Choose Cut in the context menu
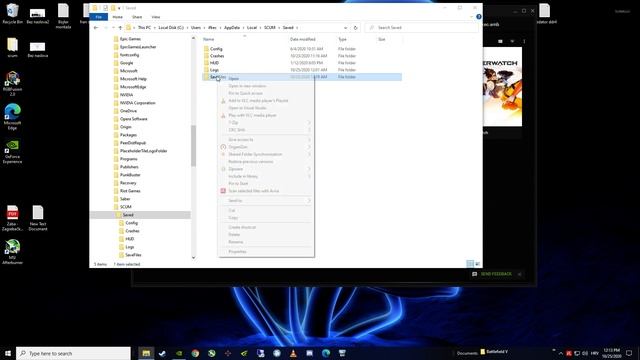This screenshot has height=360, width=640. [x=266, y=210]
